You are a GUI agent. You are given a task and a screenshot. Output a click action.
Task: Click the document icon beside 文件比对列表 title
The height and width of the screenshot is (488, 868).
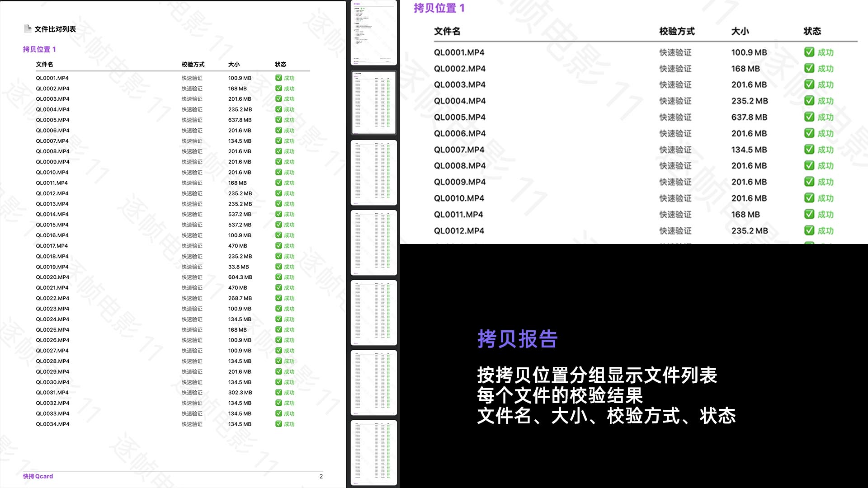coord(27,28)
